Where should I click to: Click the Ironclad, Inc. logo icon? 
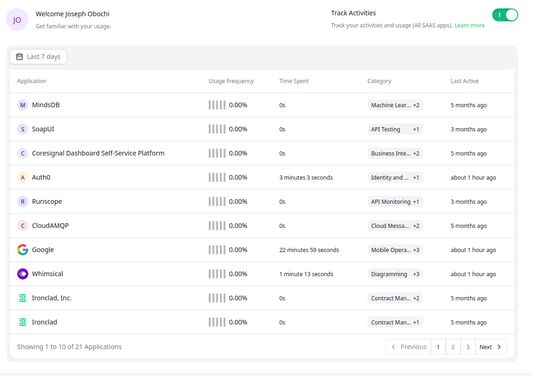point(22,298)
